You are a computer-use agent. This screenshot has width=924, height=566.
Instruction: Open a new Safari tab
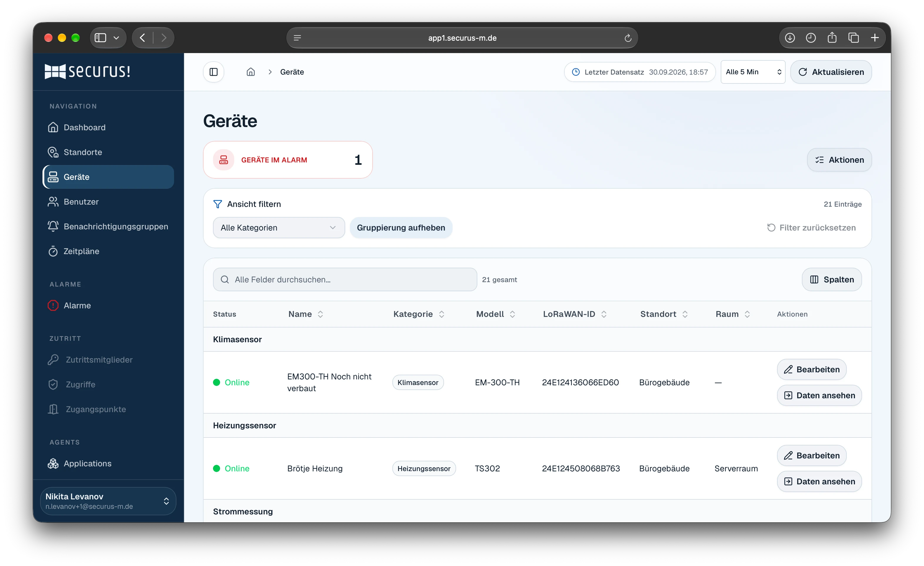[x=875, y=38]
